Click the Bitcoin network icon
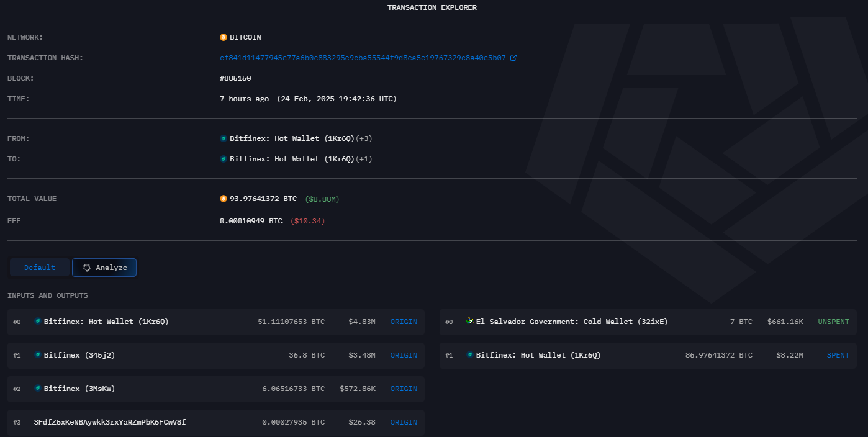The width and height of the screenshot is (868, 437). [x=224, y=37]
